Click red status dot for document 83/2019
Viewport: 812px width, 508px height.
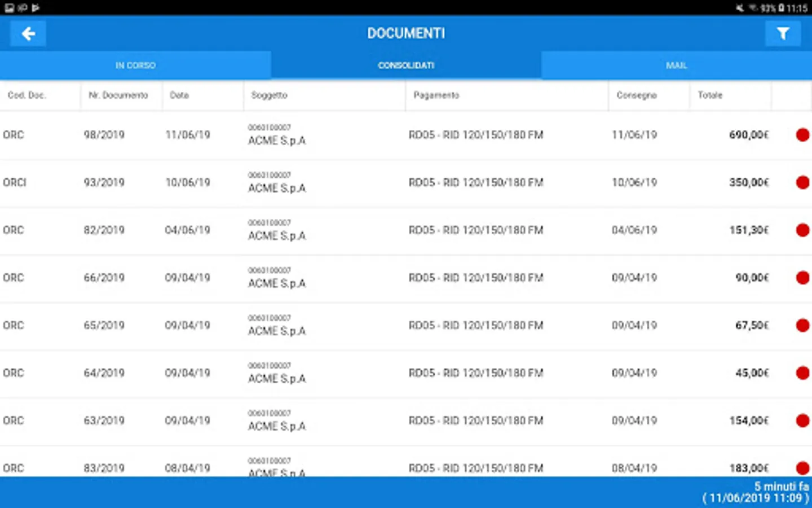[x=802, y=468]
